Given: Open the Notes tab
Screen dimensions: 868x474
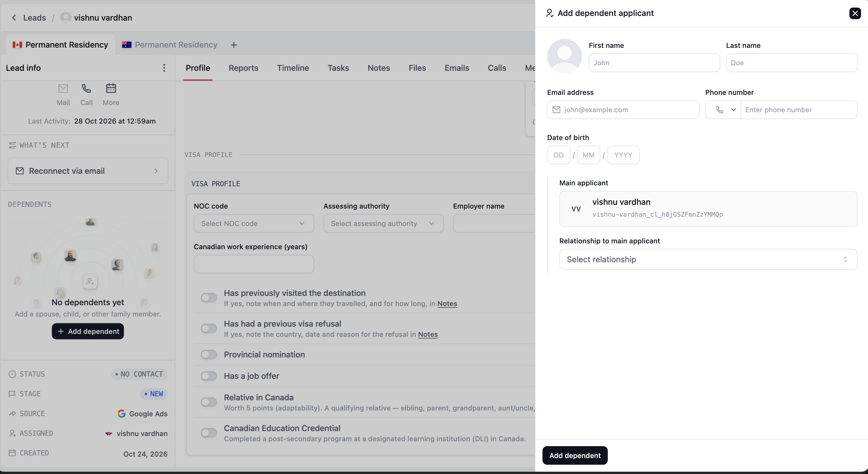Looking at the screenshot, I should (379, 68).
